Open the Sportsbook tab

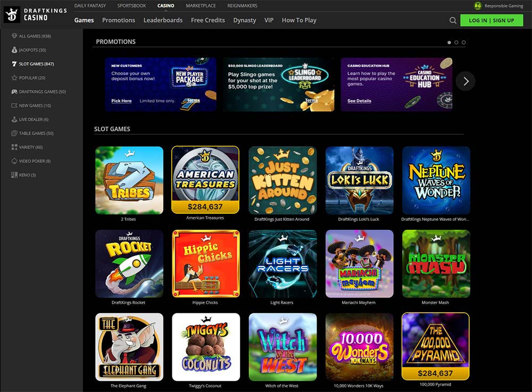(x=131, y=6)
